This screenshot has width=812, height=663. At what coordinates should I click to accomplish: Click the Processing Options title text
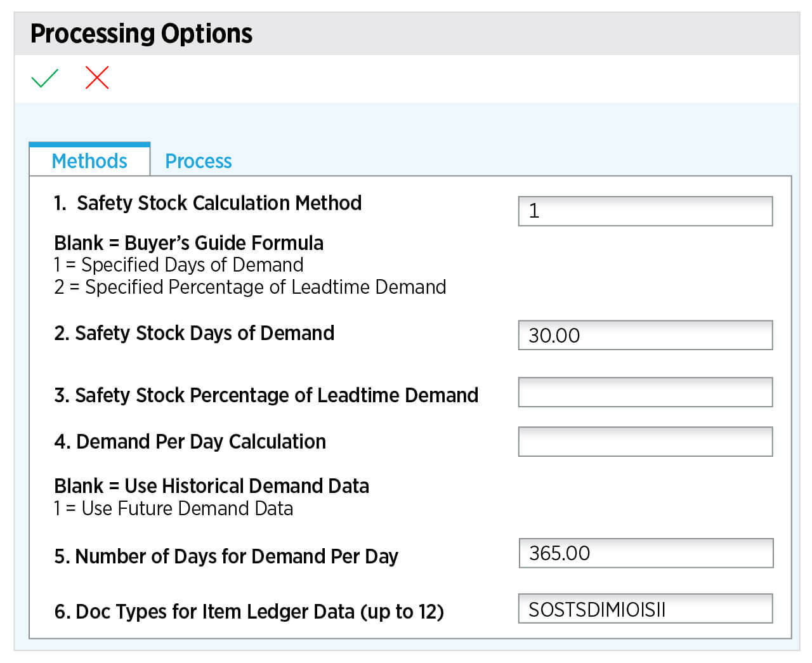(141, 34)
